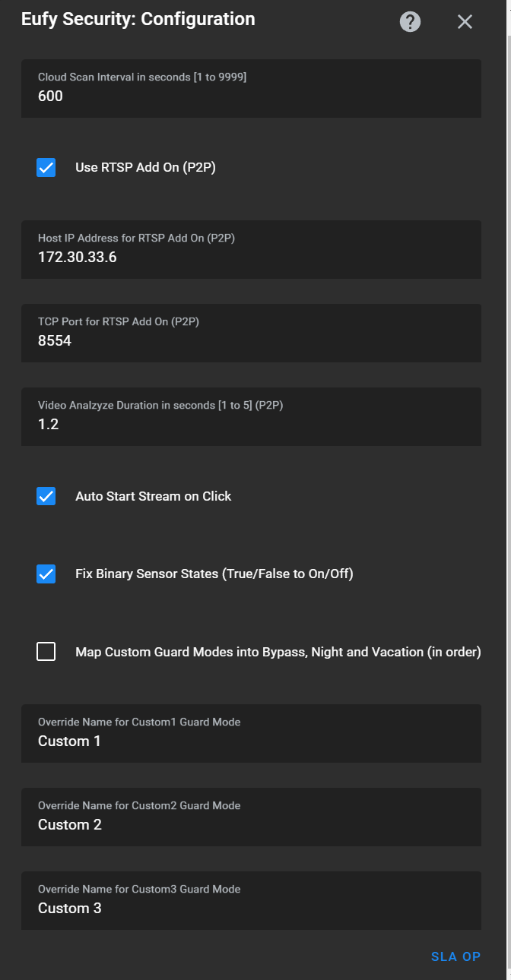Screen dimensions: 511x980
Task: Click the Custom3 Guard Mode name field
Action: [x=251, y=900]
